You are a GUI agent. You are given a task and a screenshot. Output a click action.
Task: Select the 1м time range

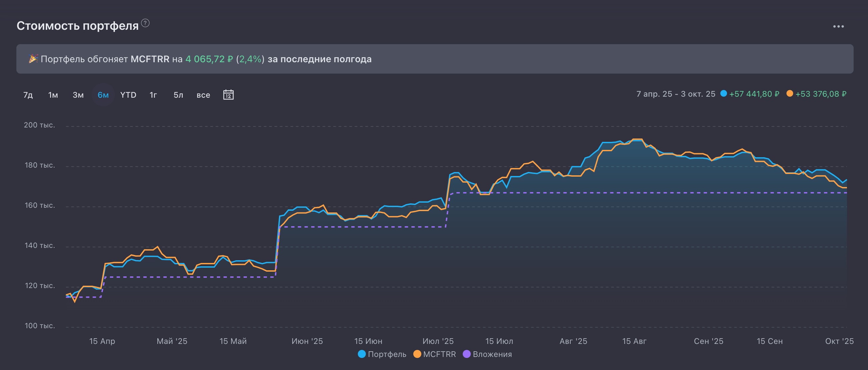click(x=53, y=95)
